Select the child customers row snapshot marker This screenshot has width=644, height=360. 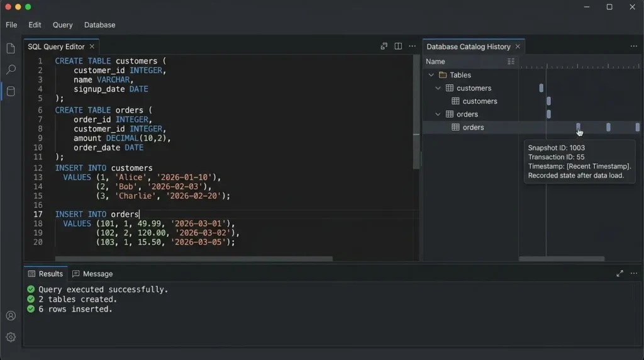coord(548,101)
